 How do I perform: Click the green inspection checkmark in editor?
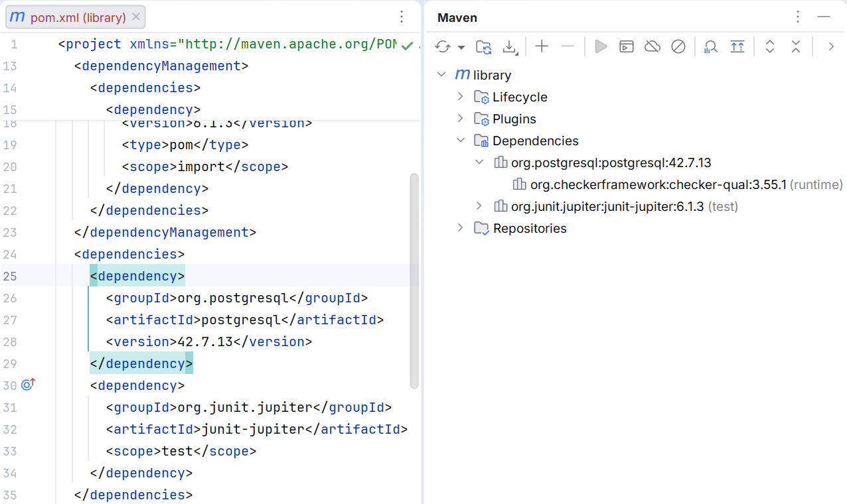408,44
